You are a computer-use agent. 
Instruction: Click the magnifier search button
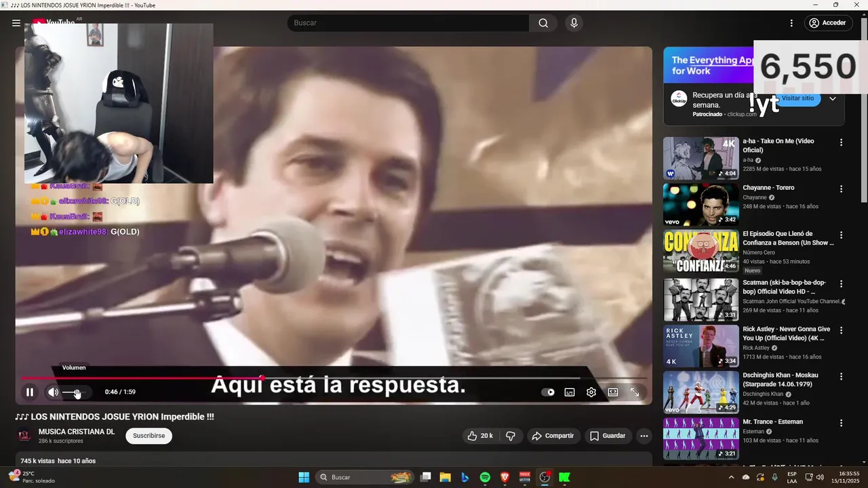tap(543, 23)
